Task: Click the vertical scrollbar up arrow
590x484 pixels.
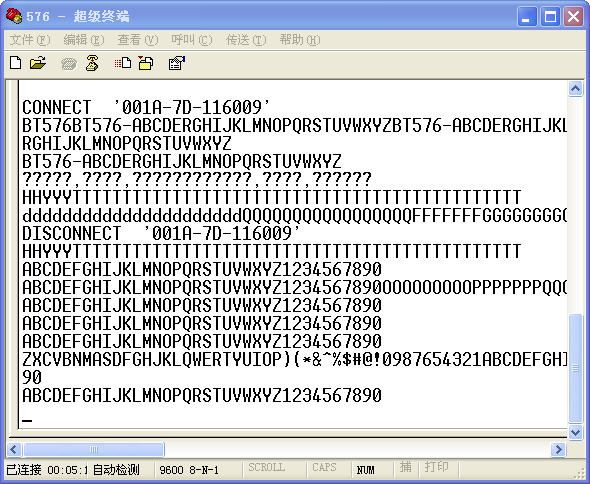Action: click(x=575, y=89)
